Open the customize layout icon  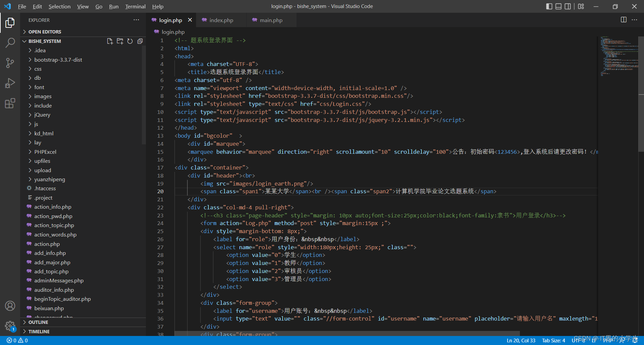(581, 6)
